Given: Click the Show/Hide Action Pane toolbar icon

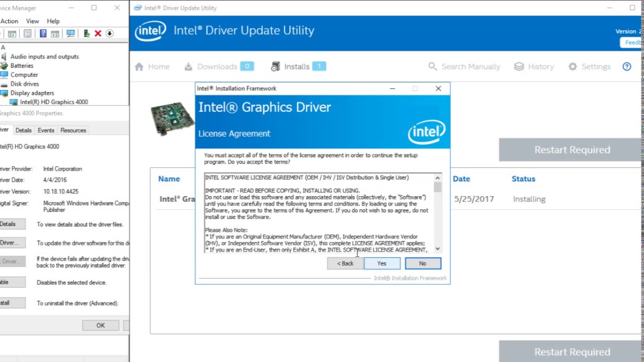Looking at the screenshot, I should [55, 34].
